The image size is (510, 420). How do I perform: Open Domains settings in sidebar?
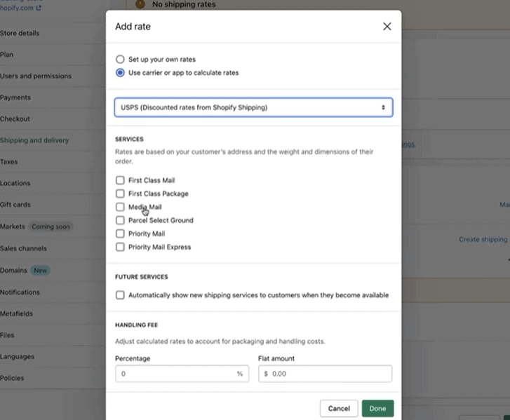coord(13,271)
